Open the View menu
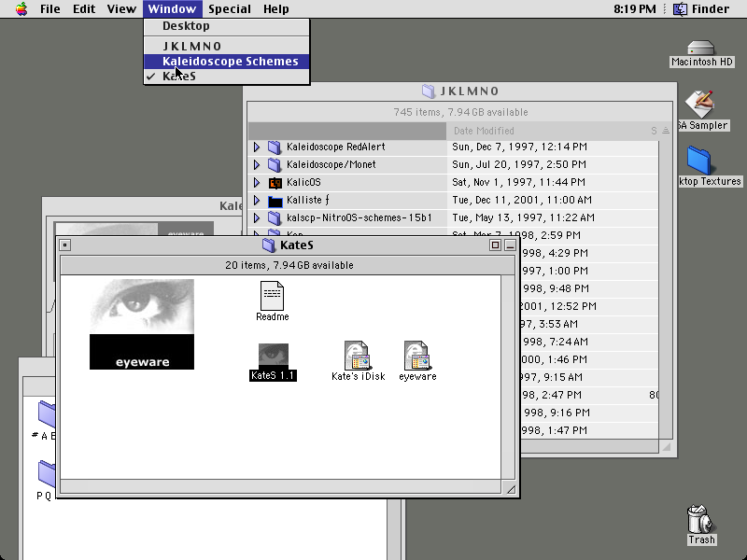 [121, 9]
